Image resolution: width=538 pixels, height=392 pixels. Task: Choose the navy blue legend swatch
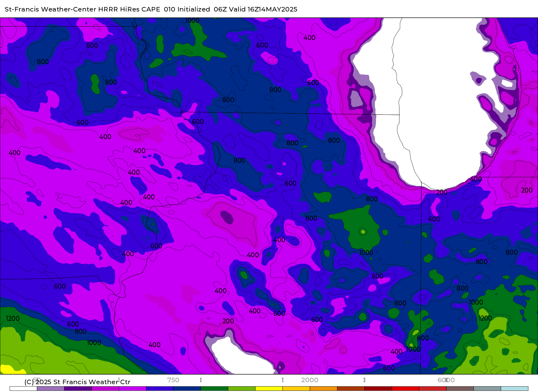(x=187, y=389)
